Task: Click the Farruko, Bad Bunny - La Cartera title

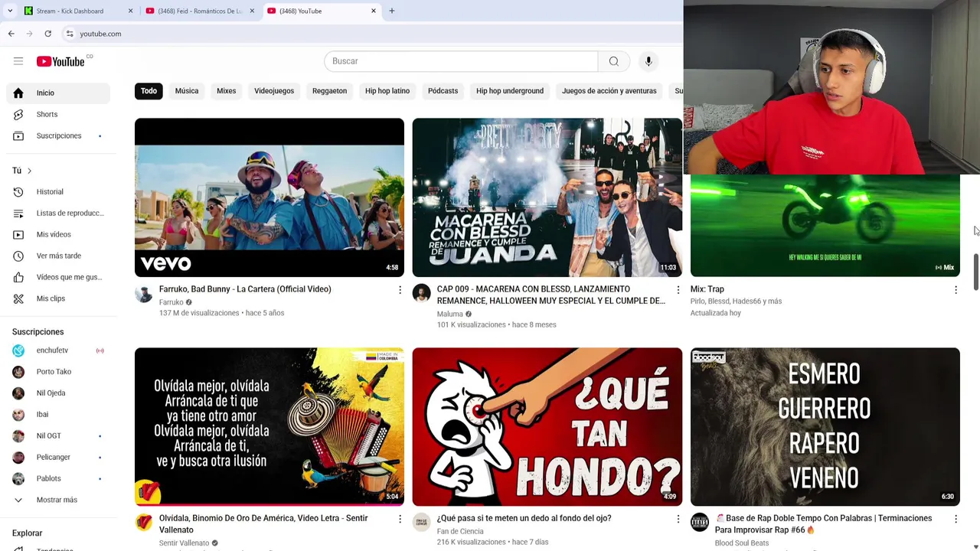Action: [x=245, y=289]
